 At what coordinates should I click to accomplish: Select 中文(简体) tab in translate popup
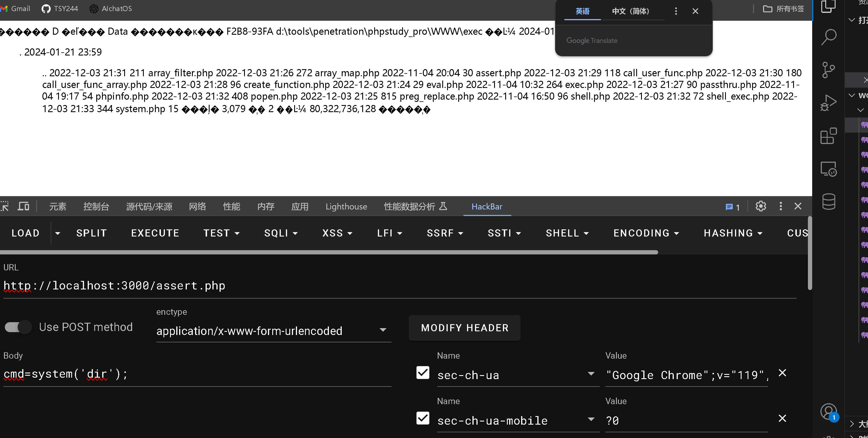630,11
